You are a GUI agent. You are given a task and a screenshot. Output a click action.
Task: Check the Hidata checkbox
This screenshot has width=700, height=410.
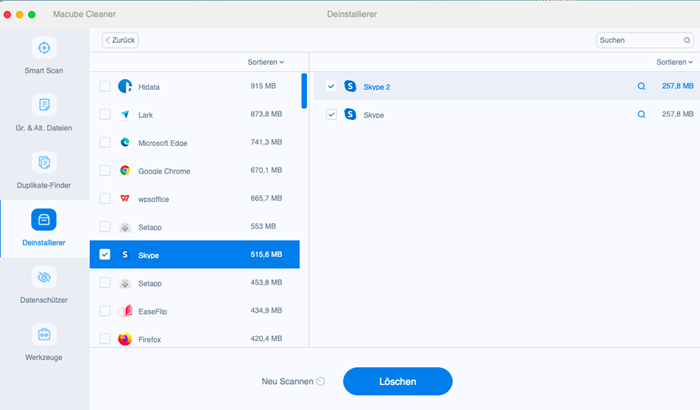coord(105,86)
